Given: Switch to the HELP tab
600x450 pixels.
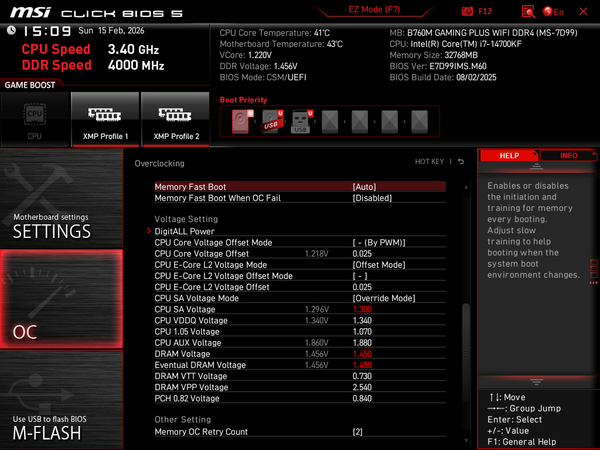Looking at the screenshot, I should (x=509, y=156).
